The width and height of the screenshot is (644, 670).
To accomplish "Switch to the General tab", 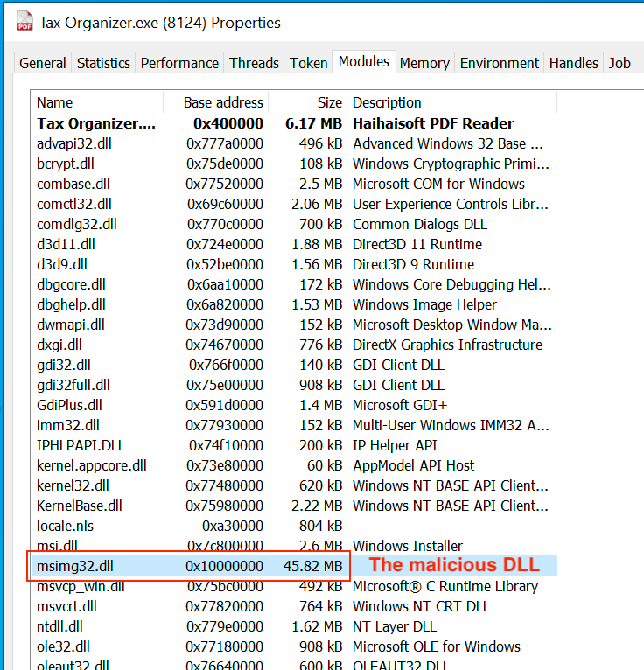I will tap(43, 63).
